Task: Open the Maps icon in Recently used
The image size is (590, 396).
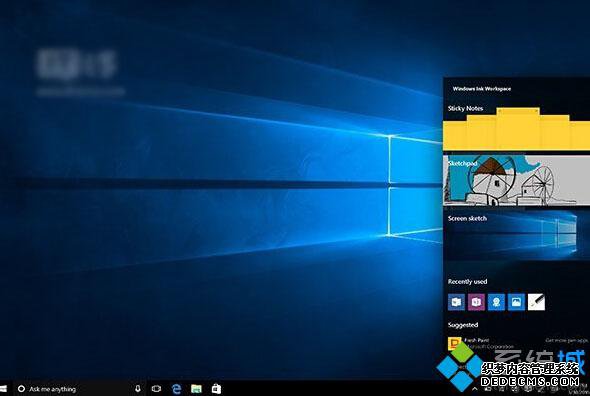Action: click(496, 302)
